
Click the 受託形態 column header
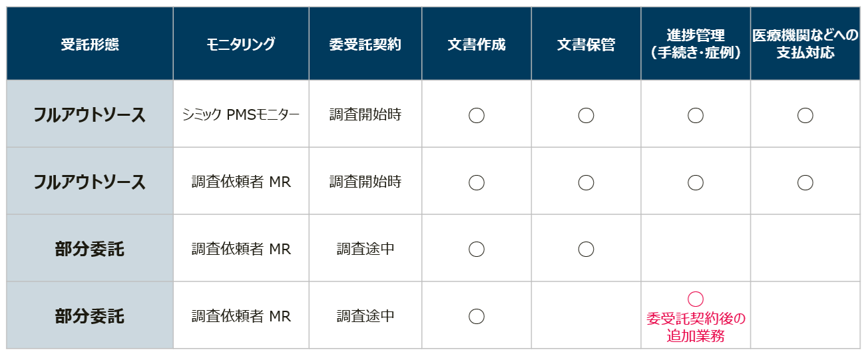coord(90,45)
